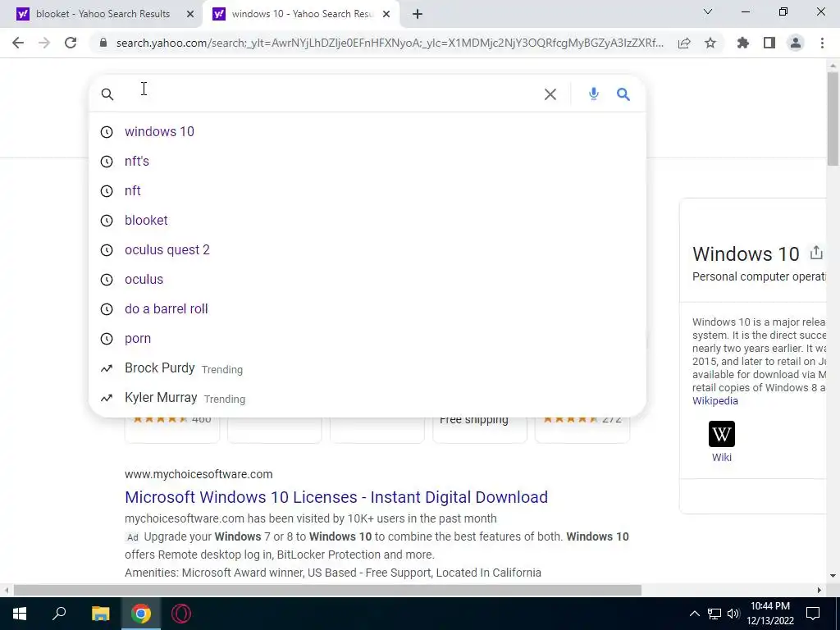
Task: Click the www.mychoicesoftware.com URL text
Action: tap(199, 474)
